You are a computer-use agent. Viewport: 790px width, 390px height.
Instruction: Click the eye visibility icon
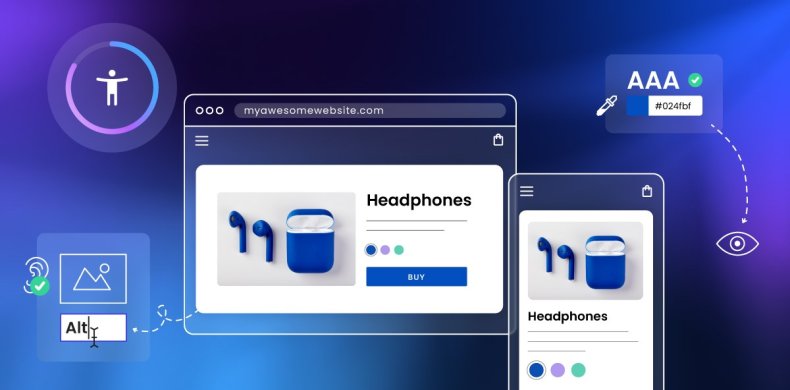pos(737,244)
